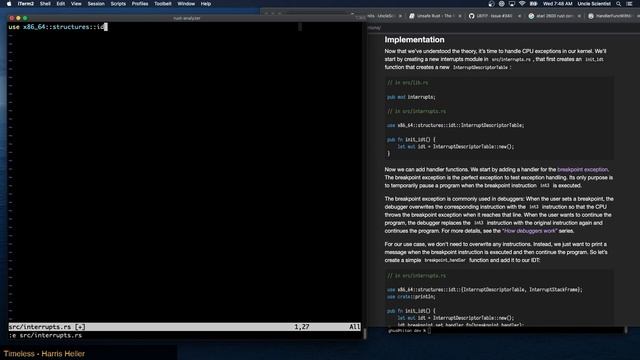The image size is (640, 360).
Task: Follow the How debuggers work link
Action: pos(529,231)
